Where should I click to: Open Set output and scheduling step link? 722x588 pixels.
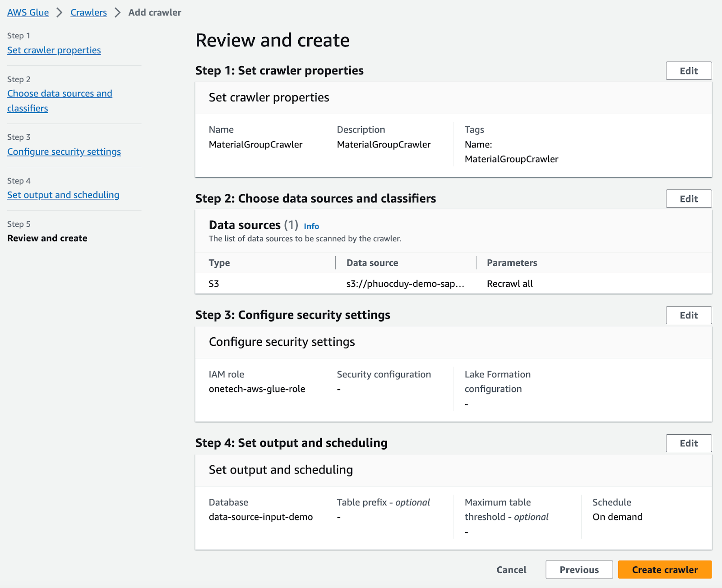[63, 195]
